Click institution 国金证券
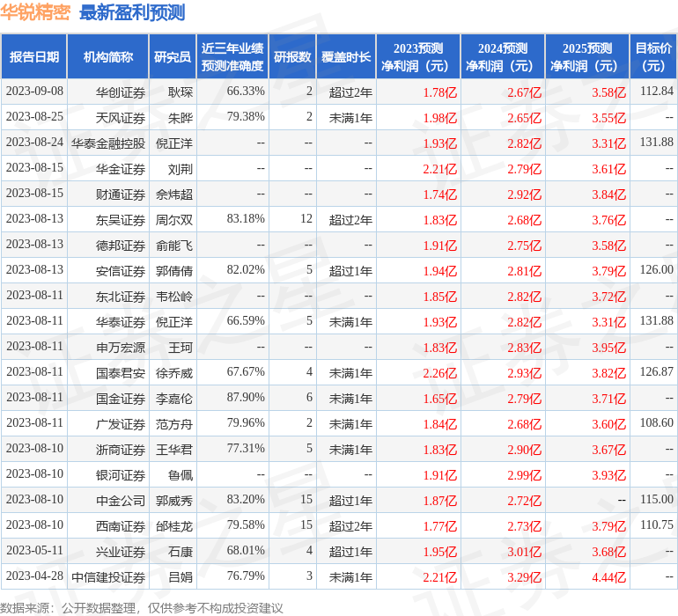Image resolution: width=678 pixels, height=616 pixels. coord(121,398)
